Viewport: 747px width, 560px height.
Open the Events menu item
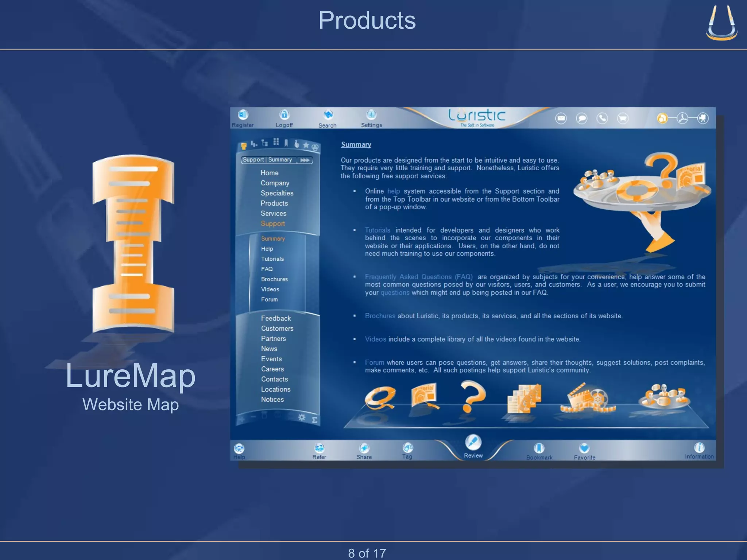click(271, 359)
